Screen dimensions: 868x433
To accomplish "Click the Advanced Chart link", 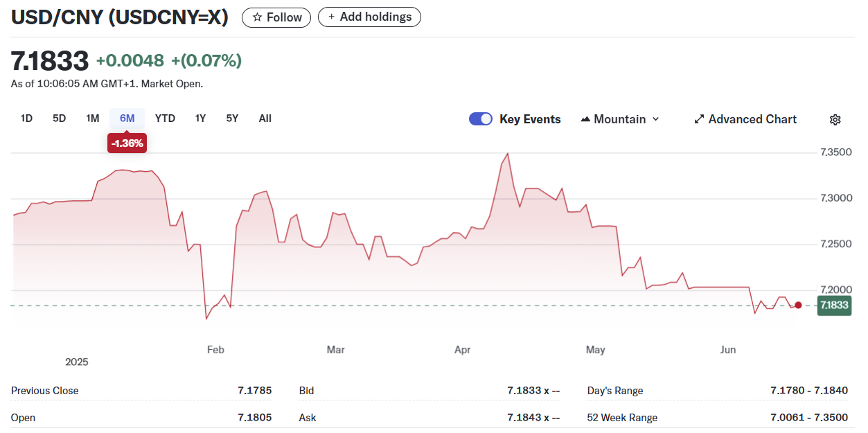I will coord(752,120).
